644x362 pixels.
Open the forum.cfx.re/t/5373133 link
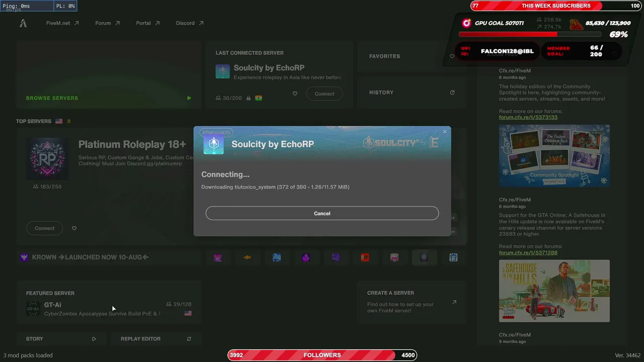[x=528, y=117]
